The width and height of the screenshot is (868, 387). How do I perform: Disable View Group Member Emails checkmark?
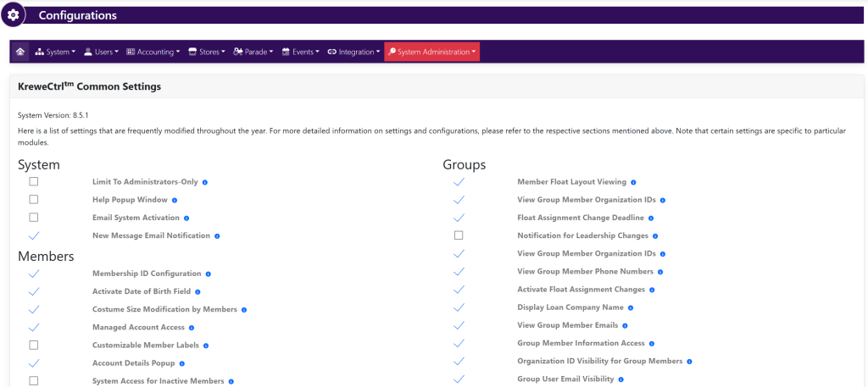click(459, 325)
